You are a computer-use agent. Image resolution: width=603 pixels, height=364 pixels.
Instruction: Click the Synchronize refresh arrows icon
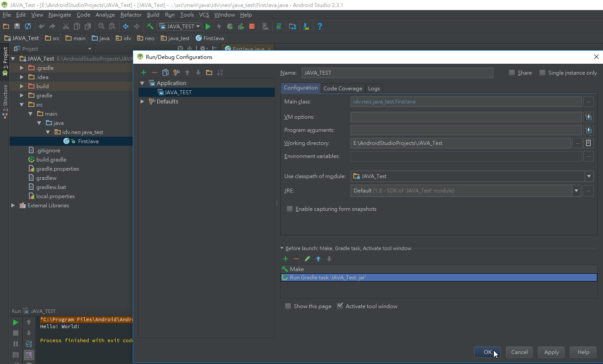click(x=28, y=26)
